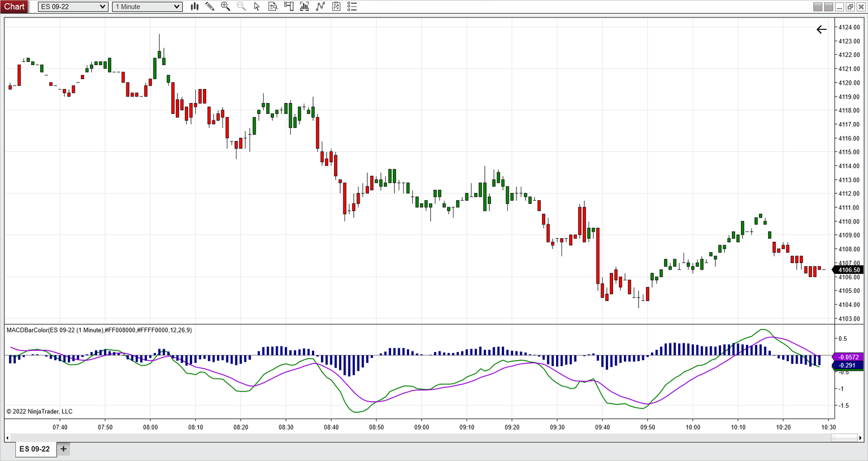The width and height of the screenshot is (868, 461).
Task: Click the Zoom Out magnifier
Action: click(241, 7)
